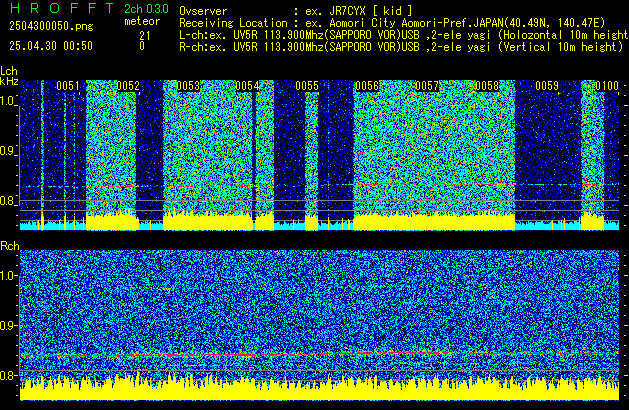
Task: Click the Ovserver line with JR7CYX
Action: click(x=296, y=11)
